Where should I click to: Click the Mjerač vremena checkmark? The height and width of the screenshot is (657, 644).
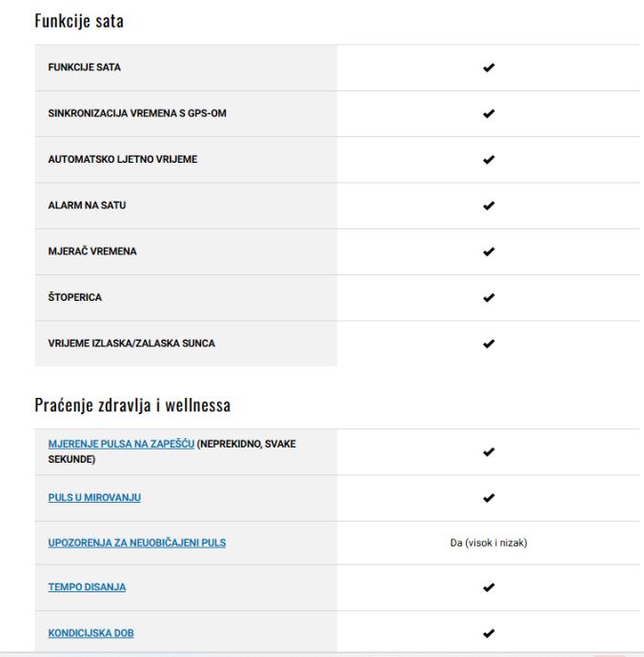click(488, 252)
